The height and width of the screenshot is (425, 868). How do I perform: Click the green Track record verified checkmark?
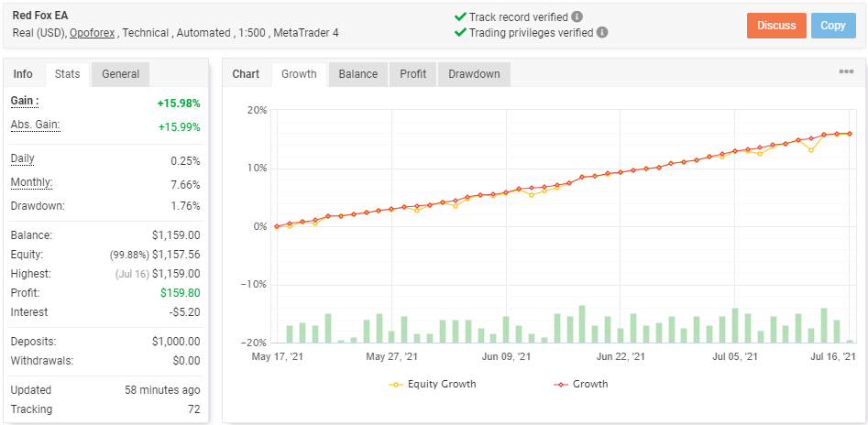(x=460, y=16)
